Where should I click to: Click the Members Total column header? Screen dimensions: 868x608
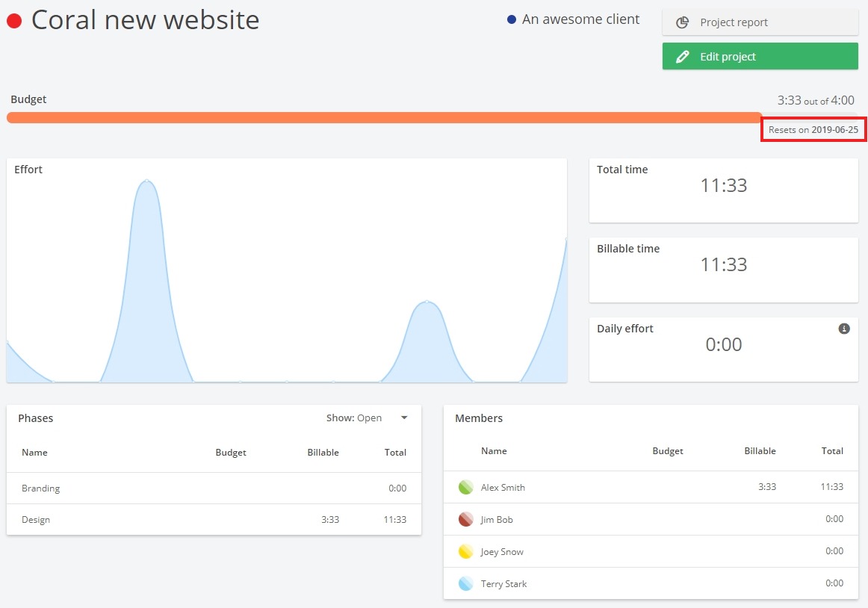832,450
